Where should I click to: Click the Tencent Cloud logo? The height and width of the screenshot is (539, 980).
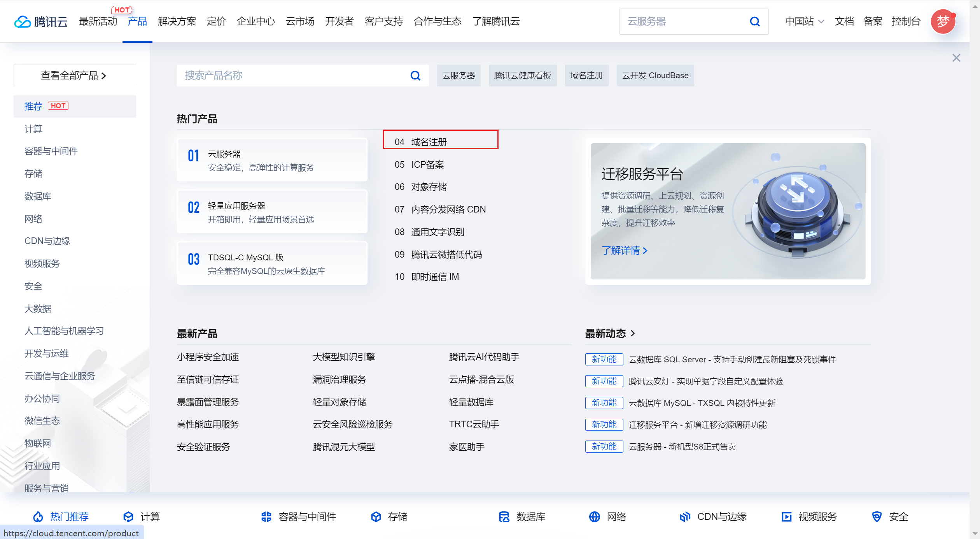tap(41, 21)
